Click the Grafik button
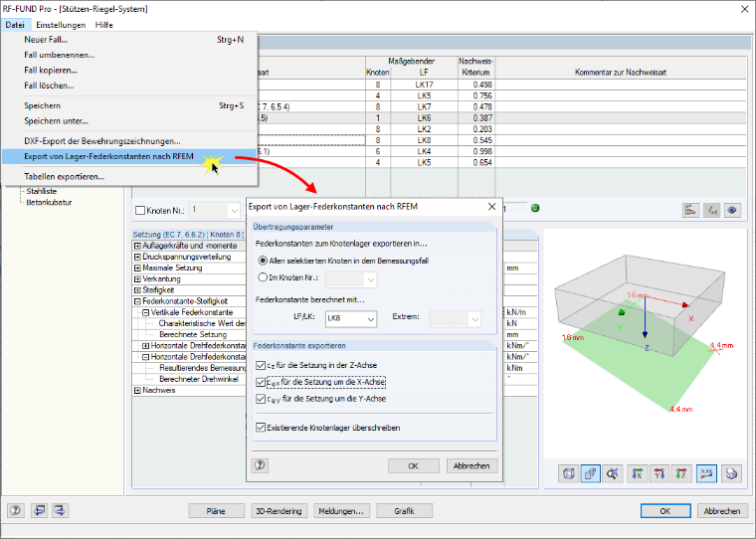Image resolution: width=756 pixels, height=539 pixels. [404, 511]
